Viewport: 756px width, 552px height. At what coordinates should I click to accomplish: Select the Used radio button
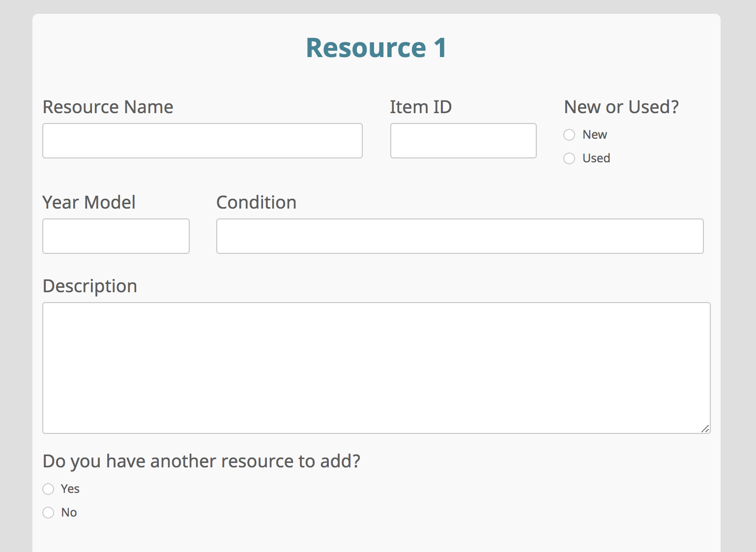tap(569, 158)
